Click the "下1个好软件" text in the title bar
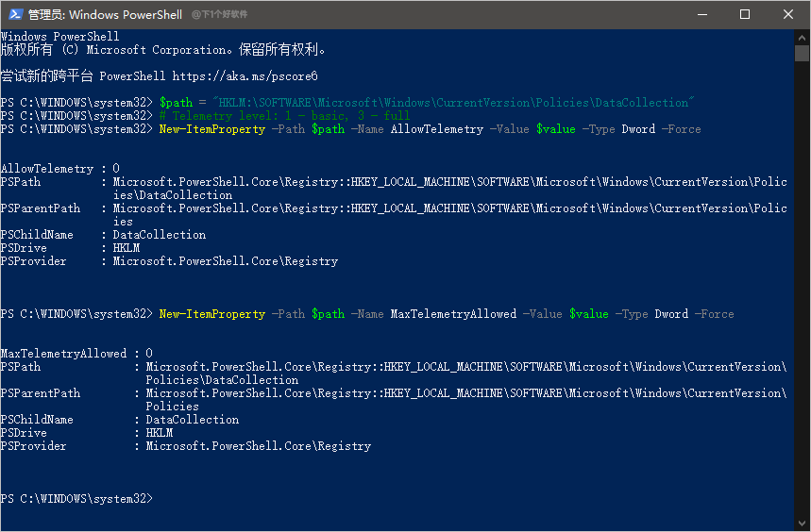The height and width of the screenshot is (532, 811). click(219, 15)
